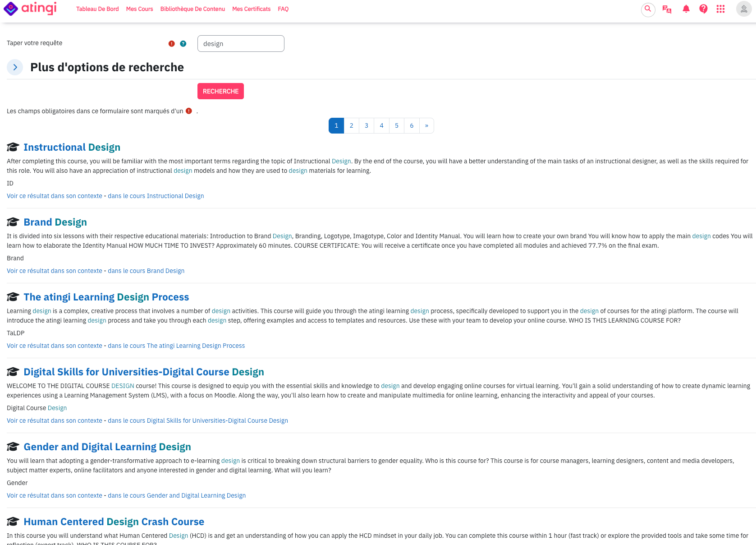Click the graduation cap icon beside Brand Design
The height and width of the screenshot is (545, 756).
13,222
